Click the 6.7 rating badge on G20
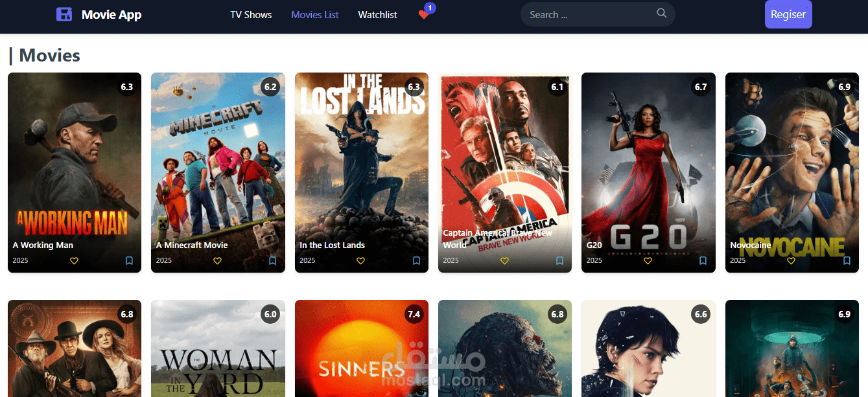Viewport: 868px width, 397px height. click(x=701, y=87)
